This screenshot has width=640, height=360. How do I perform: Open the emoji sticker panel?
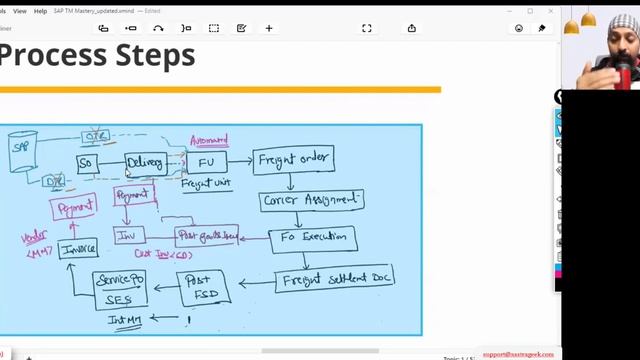[x=519, y=28]
